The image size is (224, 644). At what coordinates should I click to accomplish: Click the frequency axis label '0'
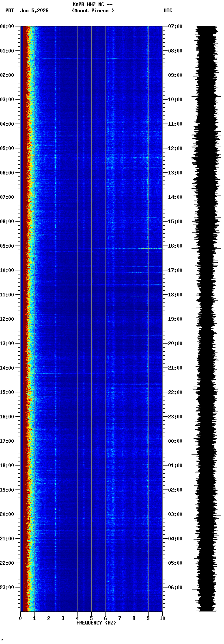pos(20,618)
